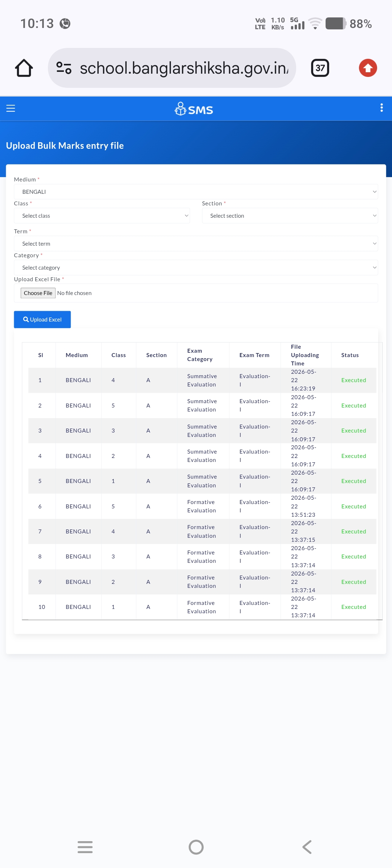Image resolution: width=392 pixels, height=868 pixels.
Task: Click the No file chosen text
Action: [74, 293]
